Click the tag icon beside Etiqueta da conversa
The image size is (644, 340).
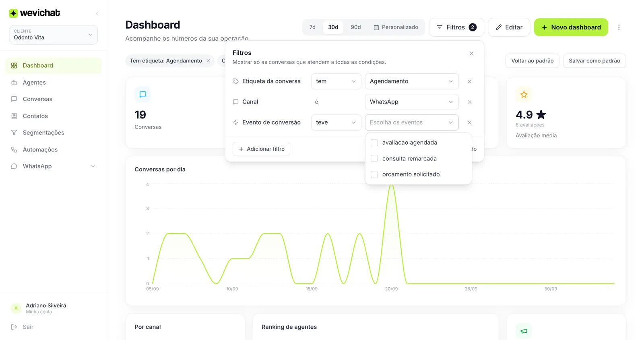(236, 81)
